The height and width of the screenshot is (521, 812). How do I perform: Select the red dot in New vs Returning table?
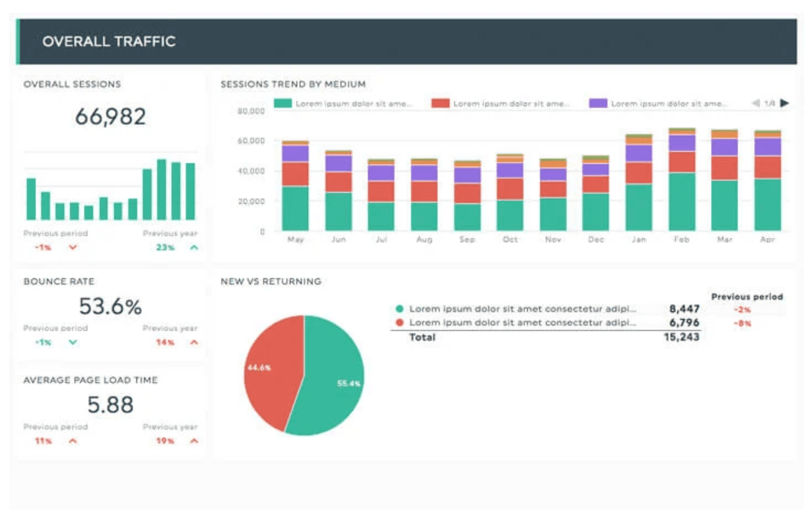click(x=400, y=322)
